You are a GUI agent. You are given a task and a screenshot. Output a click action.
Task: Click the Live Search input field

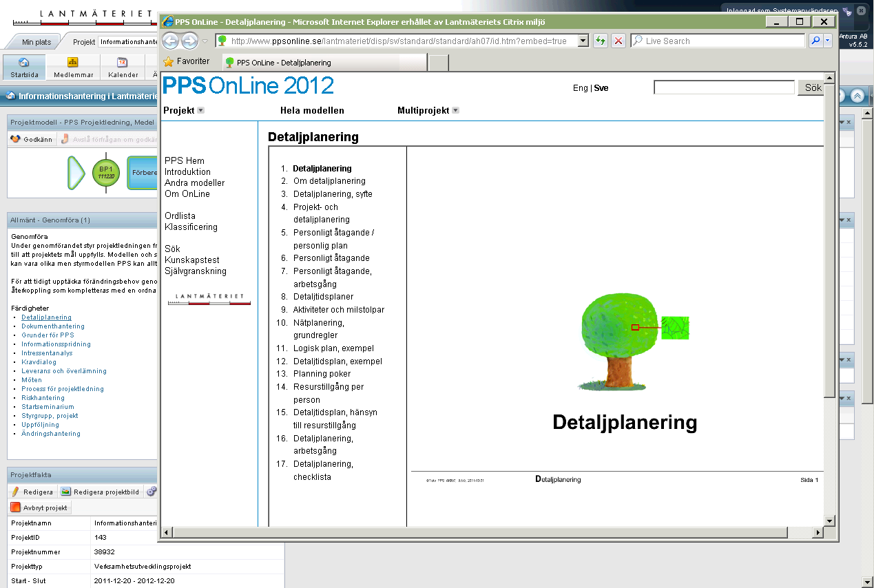pos(718,41)
